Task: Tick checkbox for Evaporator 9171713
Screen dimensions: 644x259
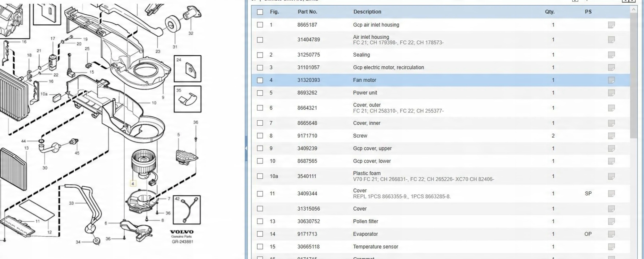Action: tap(260, 234)
